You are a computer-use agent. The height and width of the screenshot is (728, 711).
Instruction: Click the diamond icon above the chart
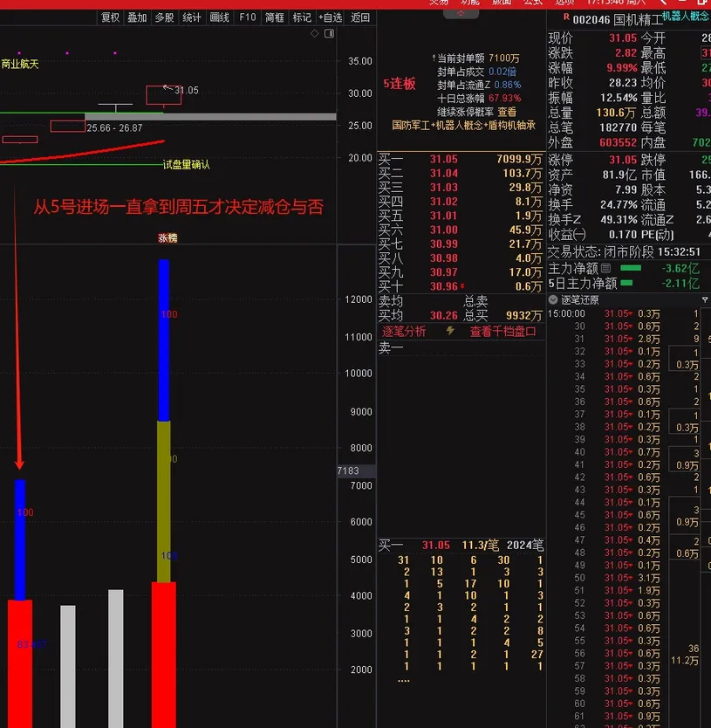point(315,34)
